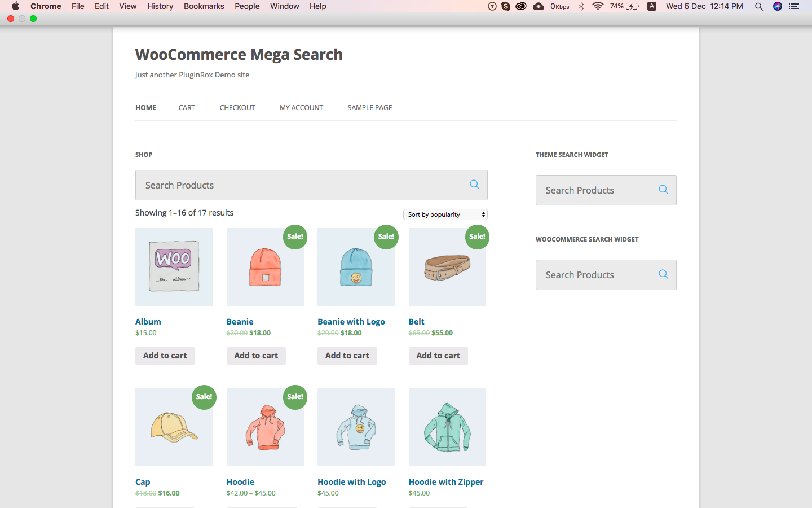Open the Apple menu
812x508 pixels.
(x=15, y=6)
